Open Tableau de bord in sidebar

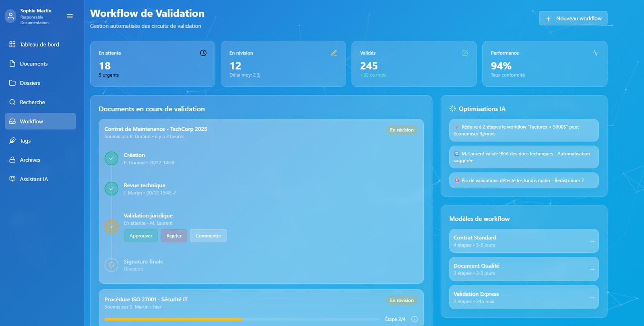pos(39,45)
